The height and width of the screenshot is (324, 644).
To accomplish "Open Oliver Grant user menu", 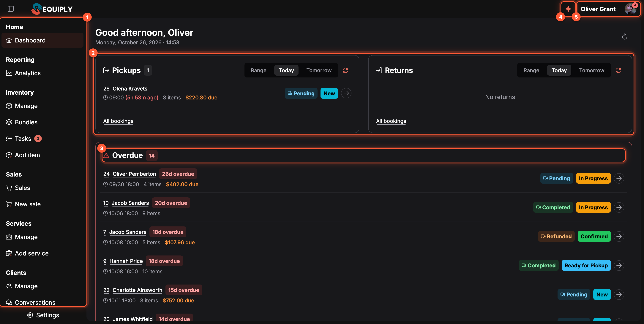I will [608, 9].
